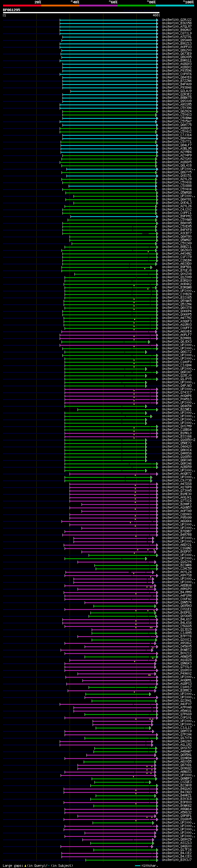
Task: Open hit UniRef100_C1GQN2
Action: click(x=176, y=548)
